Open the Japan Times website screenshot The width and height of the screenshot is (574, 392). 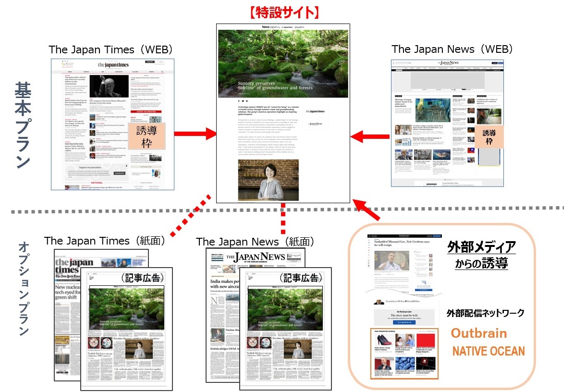pyautogui.click(x=112, y=124)
